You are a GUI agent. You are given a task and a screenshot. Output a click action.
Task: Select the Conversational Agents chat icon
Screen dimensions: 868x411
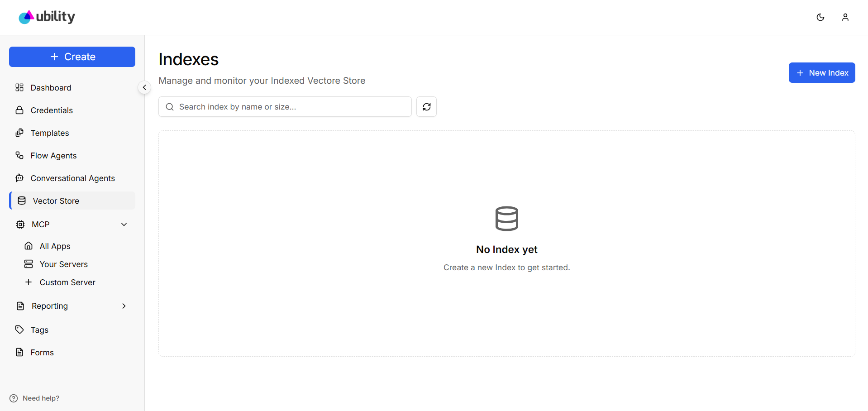(x=19, y=178)
